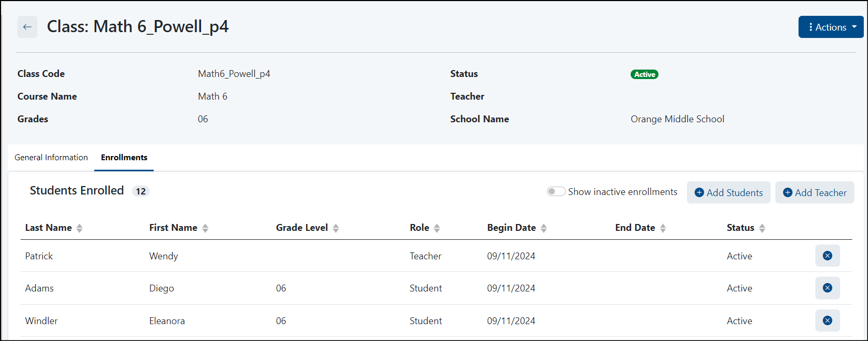
Task: Remove Diego Adams's enrollment
Action: [x=827, y=288]
